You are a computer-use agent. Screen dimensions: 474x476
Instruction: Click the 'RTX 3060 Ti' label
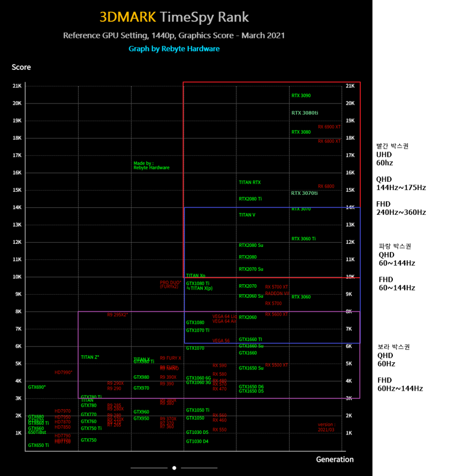[303, 239]
